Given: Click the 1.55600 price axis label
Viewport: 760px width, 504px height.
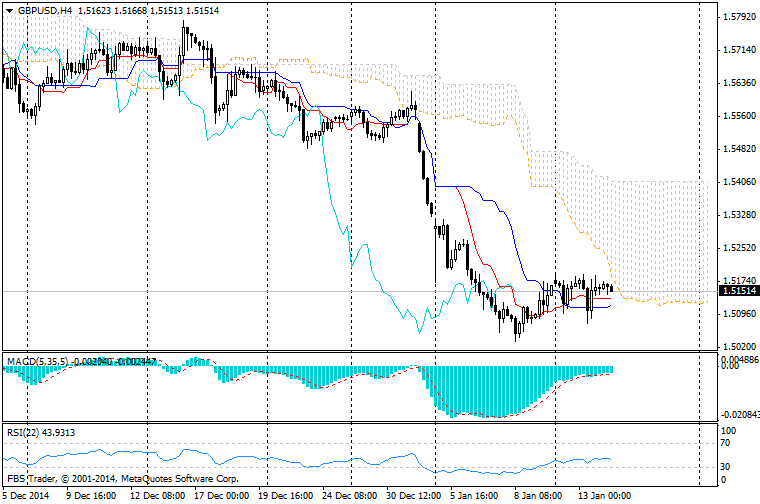Looking at the screenshot, I should (739, 116).
